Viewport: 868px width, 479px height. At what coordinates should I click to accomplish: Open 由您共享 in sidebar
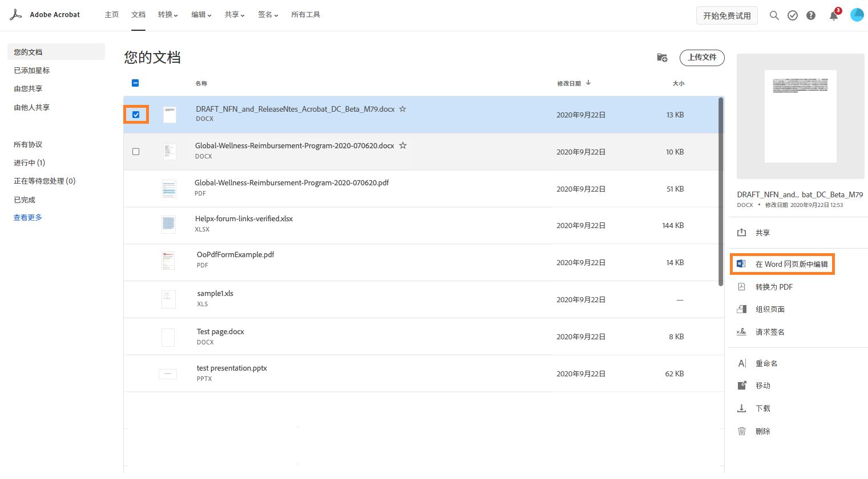tap(28, 88)
